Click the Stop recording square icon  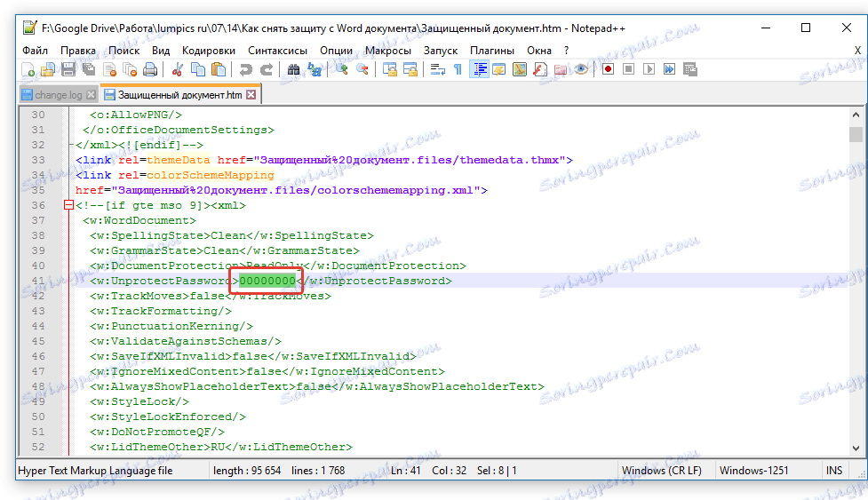point(628,69)
